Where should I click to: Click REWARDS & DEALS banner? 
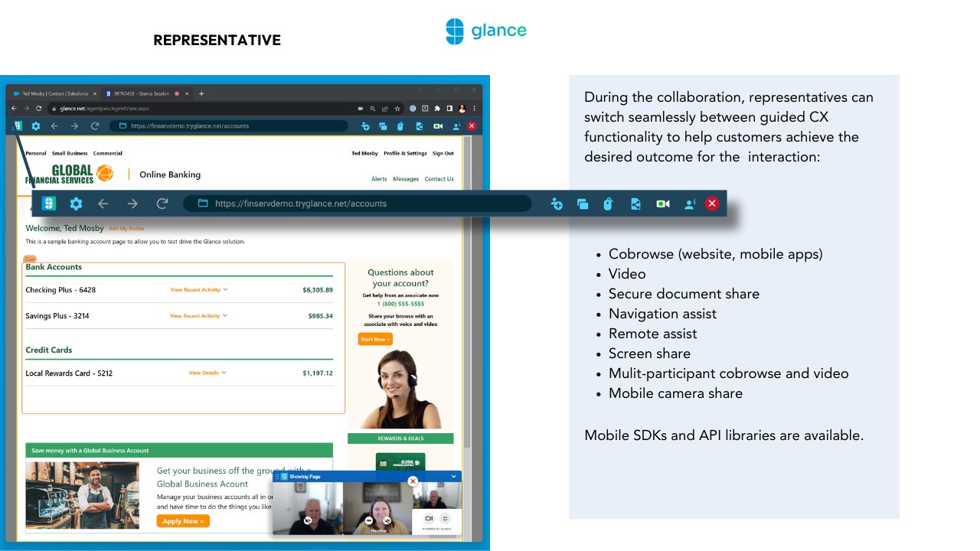400,439
